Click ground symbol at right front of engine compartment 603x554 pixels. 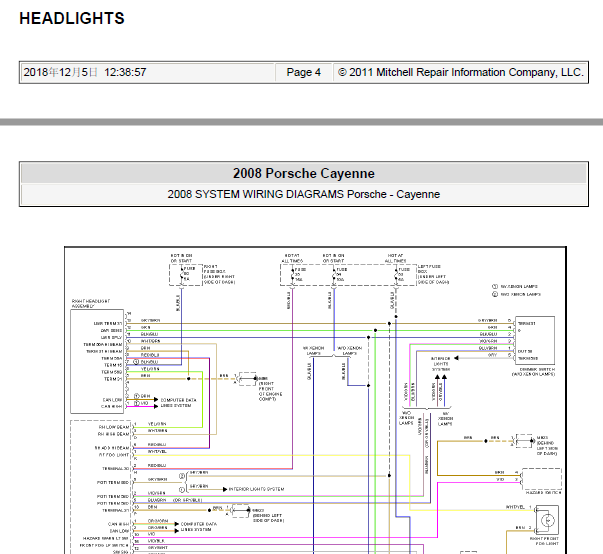point(247,379)
